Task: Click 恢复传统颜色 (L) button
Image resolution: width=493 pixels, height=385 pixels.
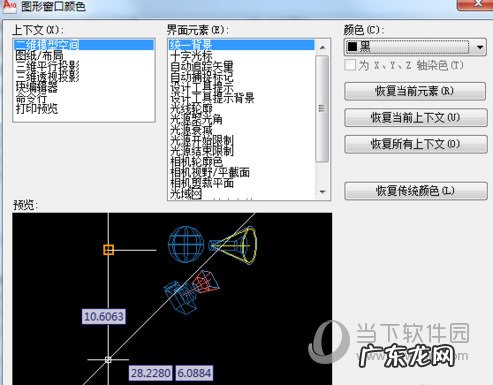Action: click(x=416, y=191)
